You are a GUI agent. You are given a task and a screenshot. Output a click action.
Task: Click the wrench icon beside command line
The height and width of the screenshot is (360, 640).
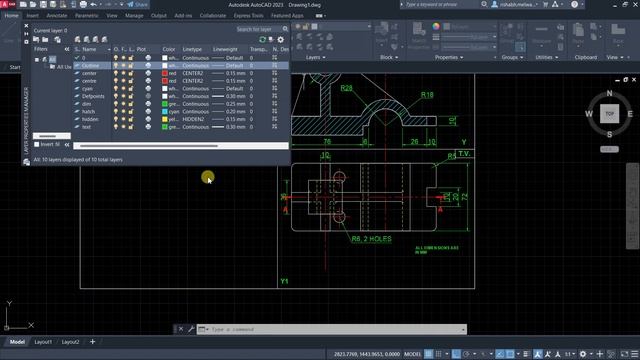tap(191, 329)
